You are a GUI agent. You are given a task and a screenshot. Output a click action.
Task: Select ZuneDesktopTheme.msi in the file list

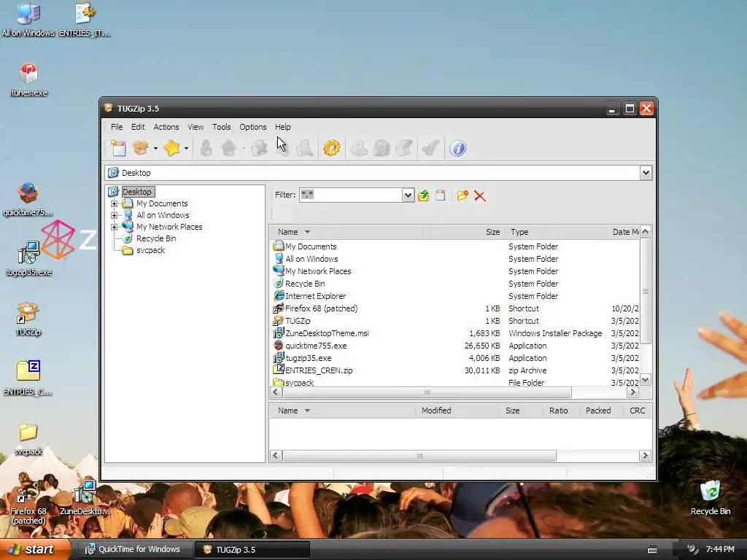tap(455, 333)
